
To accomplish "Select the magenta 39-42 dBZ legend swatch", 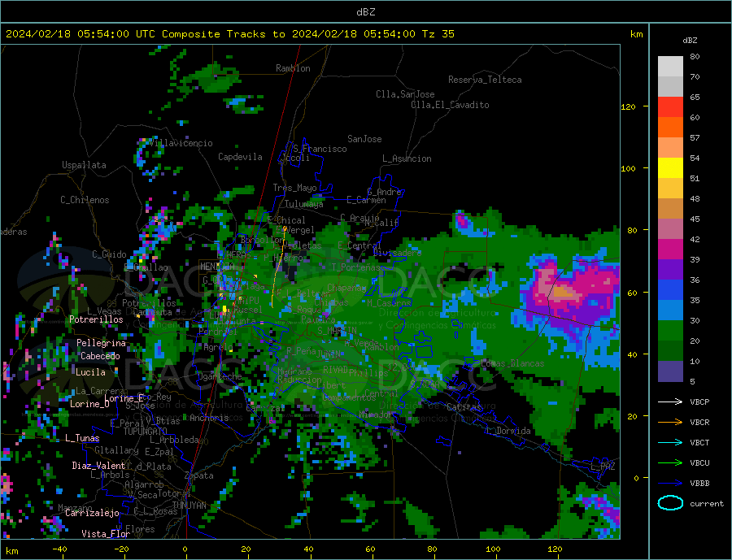I will click(670, 250).
